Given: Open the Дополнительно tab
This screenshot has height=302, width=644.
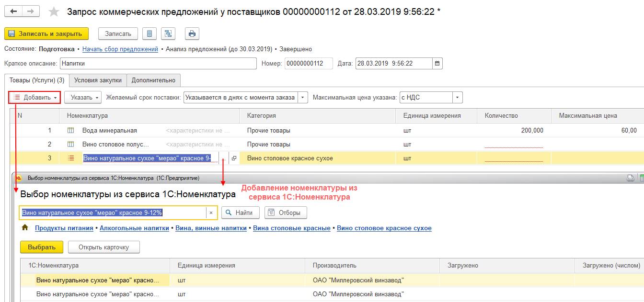Looking at the screenshot, I should coord(153,80).
